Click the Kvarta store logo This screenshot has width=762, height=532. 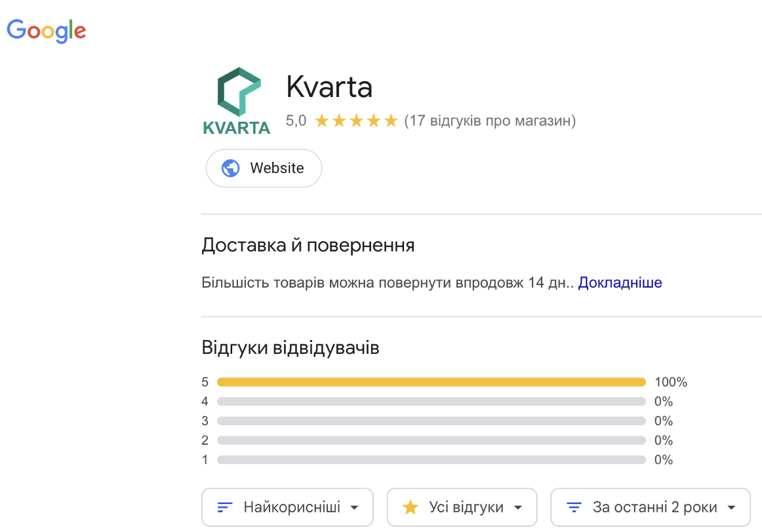coord(237,101)
